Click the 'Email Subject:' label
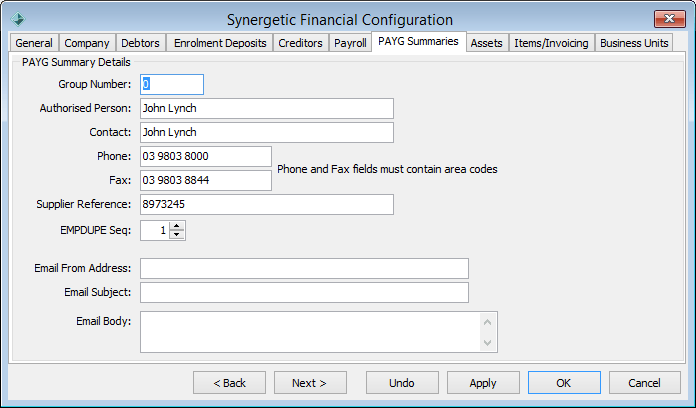 pyautogui.click(x=98, y=292)
